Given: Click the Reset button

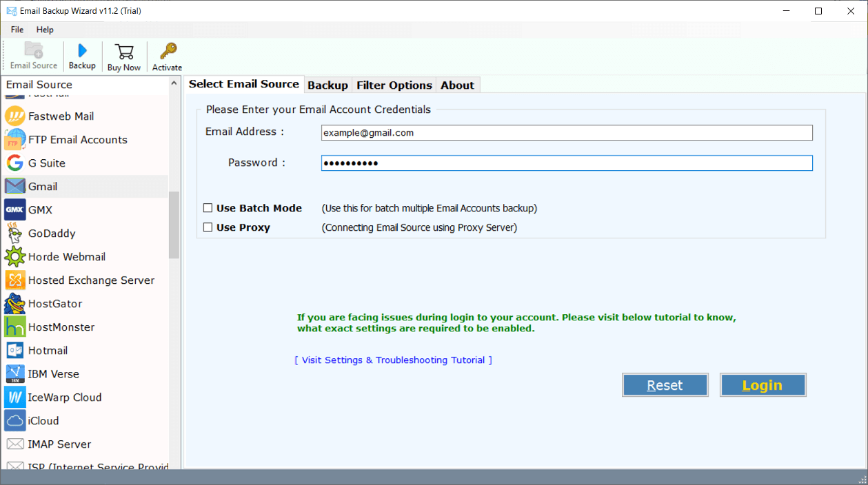Looking at the screenshot, I should (x=665, y=385).
